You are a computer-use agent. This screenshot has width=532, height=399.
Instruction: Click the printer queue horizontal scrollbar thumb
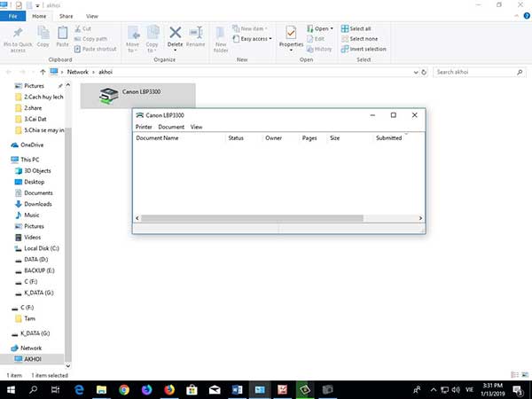tap(252, 218)
